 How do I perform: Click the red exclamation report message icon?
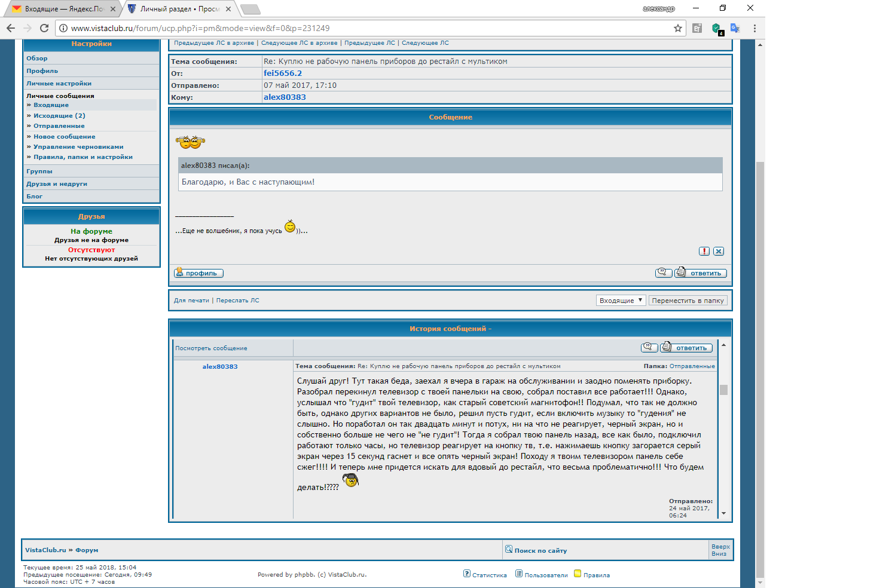click(x=704, y=252)
